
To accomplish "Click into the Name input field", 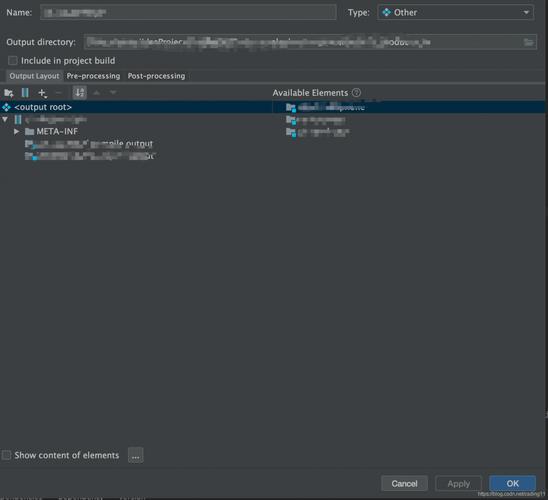I will [x=188, y=13].
